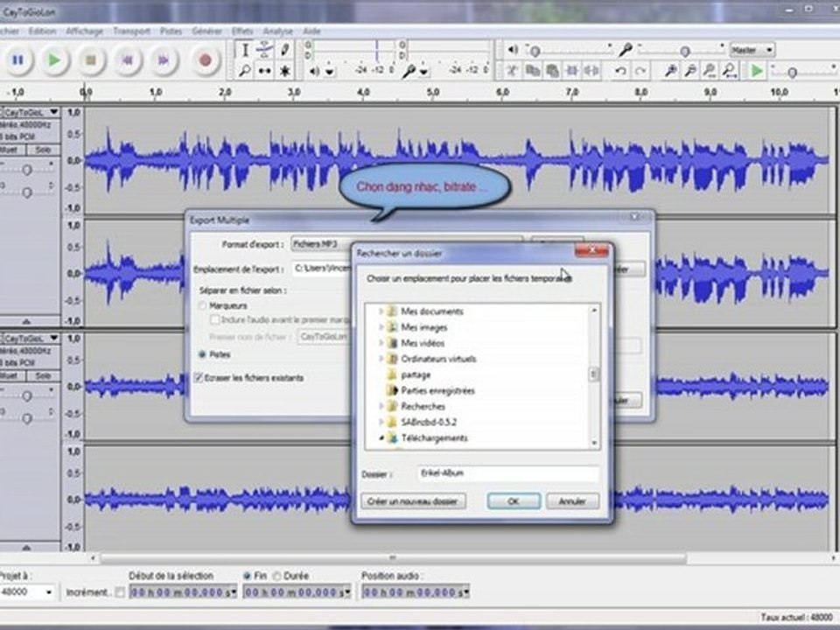Skip to the end of the project
The height and width of the screenshot is (630, 840).
164,60
